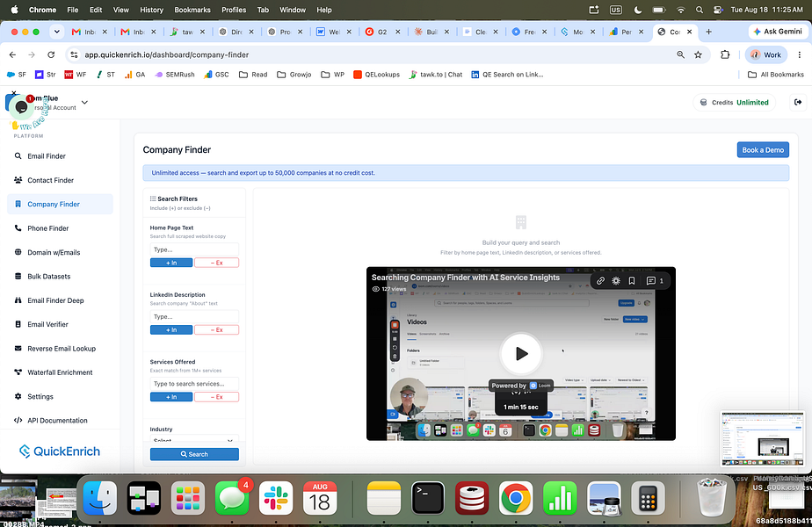This screenshot has width=812, height=527.
Task: Open Phone Finder in sidebar
Action: tap(47, 228)
